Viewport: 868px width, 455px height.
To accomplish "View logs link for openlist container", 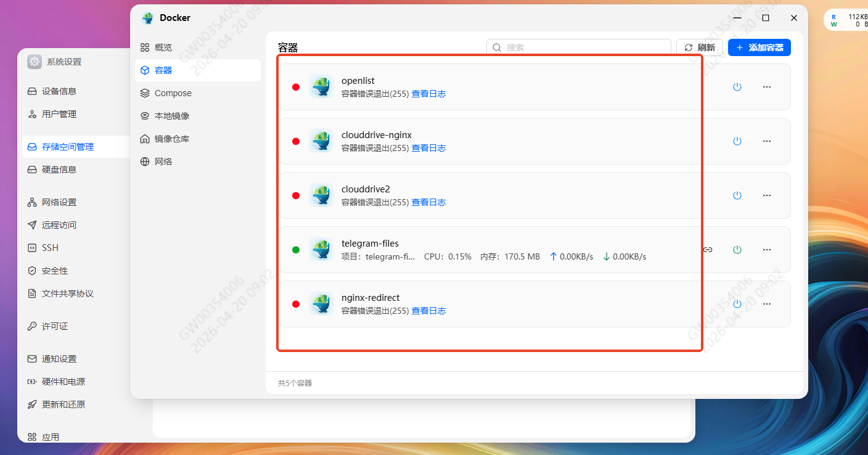I will (x=428, y=94).
